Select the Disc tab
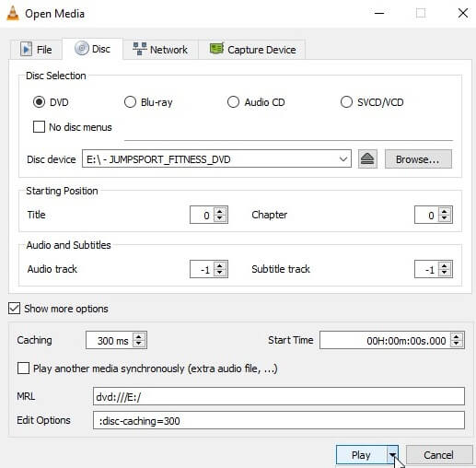The width and height of the screenshot is (476, 468). 92,49
